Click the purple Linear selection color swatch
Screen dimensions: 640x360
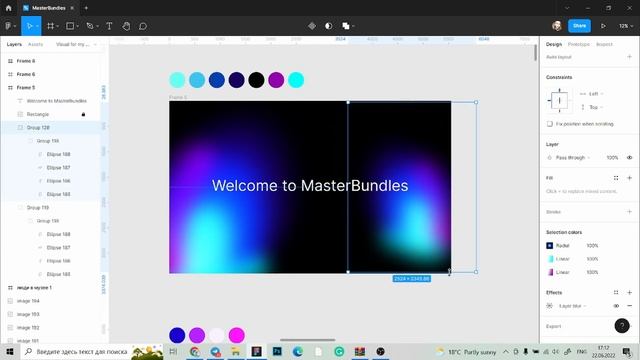[x=549, y=272]
